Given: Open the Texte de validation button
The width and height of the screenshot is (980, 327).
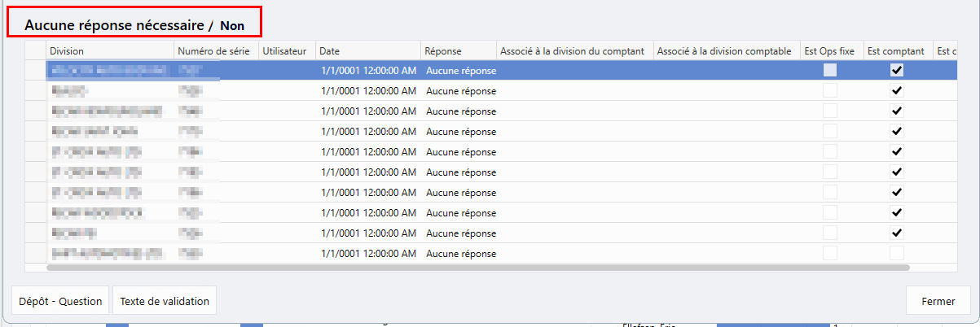Looking at the screenshot, I should click(x=165, y=301).
